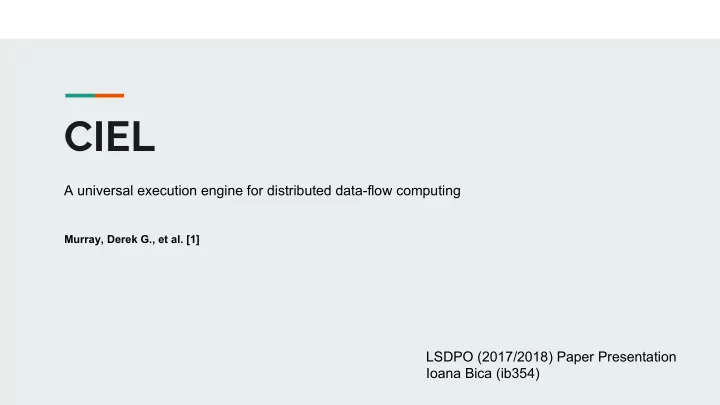Screen dimensions: 720x405
Task: Select the teal segment of accent bar
Action: 80,96
